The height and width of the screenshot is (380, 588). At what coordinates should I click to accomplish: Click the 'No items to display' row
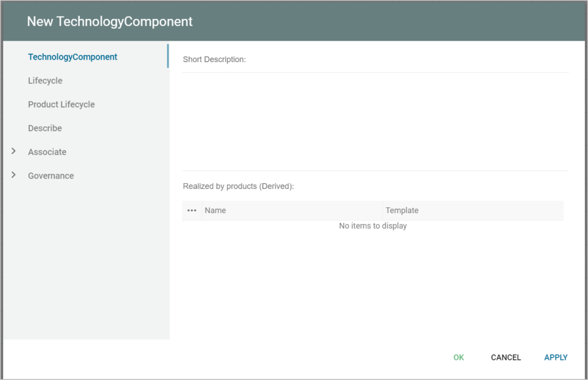coord(373,226)
